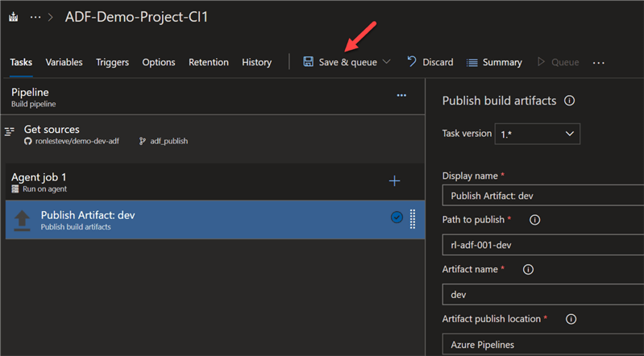This screenshot has width=644, height=356.
Task: Click the Summary button
Action: click(x=494, y=62)
